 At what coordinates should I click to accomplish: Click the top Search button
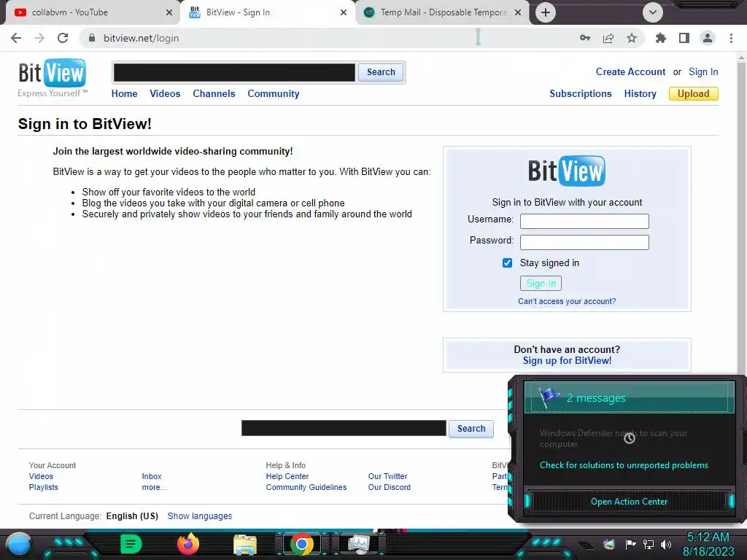[x=381, y=72]
